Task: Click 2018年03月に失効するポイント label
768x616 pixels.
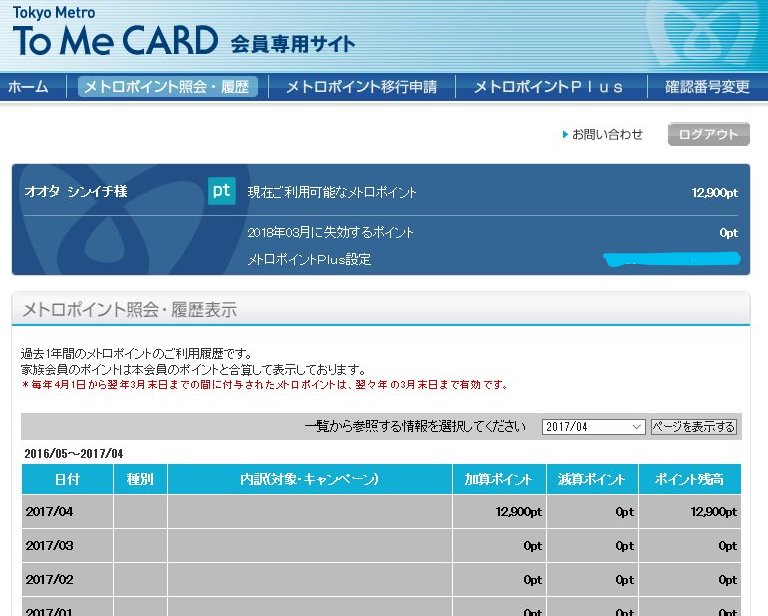Action: click(331, 232)
